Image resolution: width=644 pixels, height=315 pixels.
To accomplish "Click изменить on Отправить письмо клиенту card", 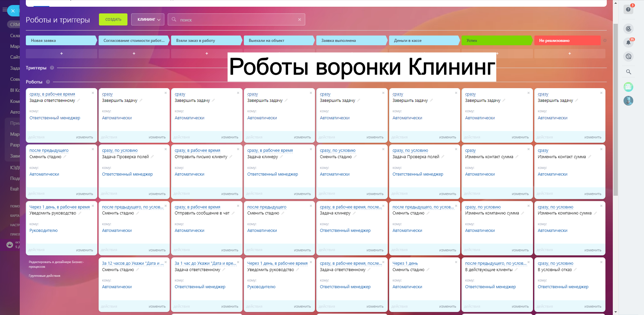I will point(229,194).
